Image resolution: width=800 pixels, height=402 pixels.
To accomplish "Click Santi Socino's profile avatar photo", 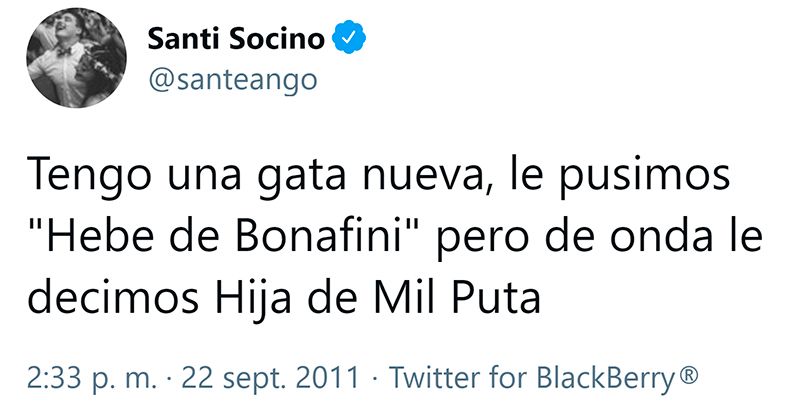I will pos(76,62).
